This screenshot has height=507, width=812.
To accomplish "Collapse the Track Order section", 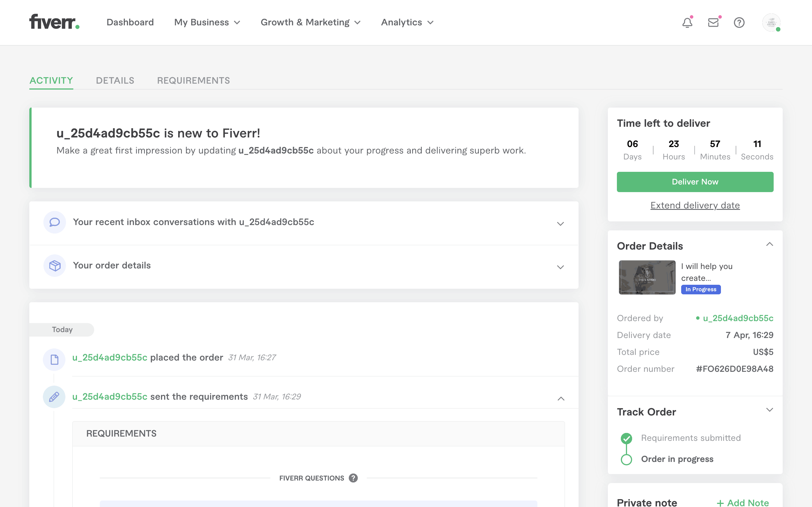I will (x=770, y=410).
